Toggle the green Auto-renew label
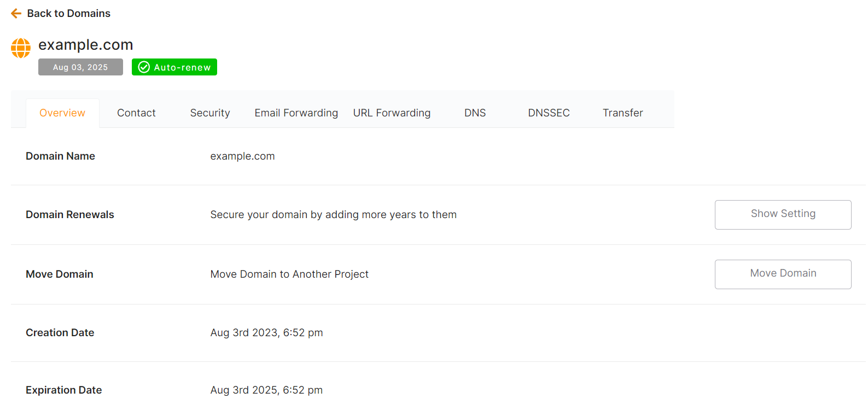Screen dimensions: 868x410 (x=182, y=67)
